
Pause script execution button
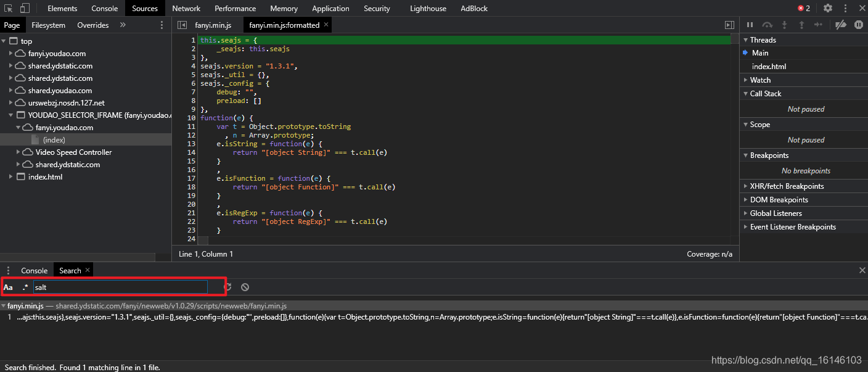[x=750, y=25]
